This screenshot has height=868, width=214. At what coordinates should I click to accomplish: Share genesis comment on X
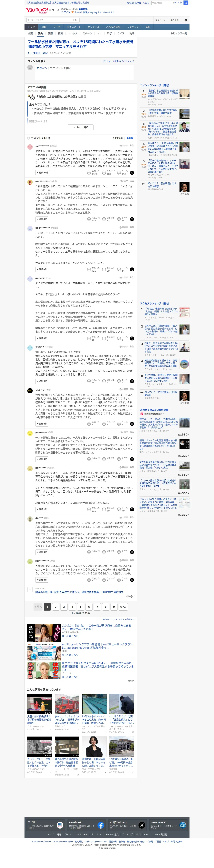(x=132, y=339)
